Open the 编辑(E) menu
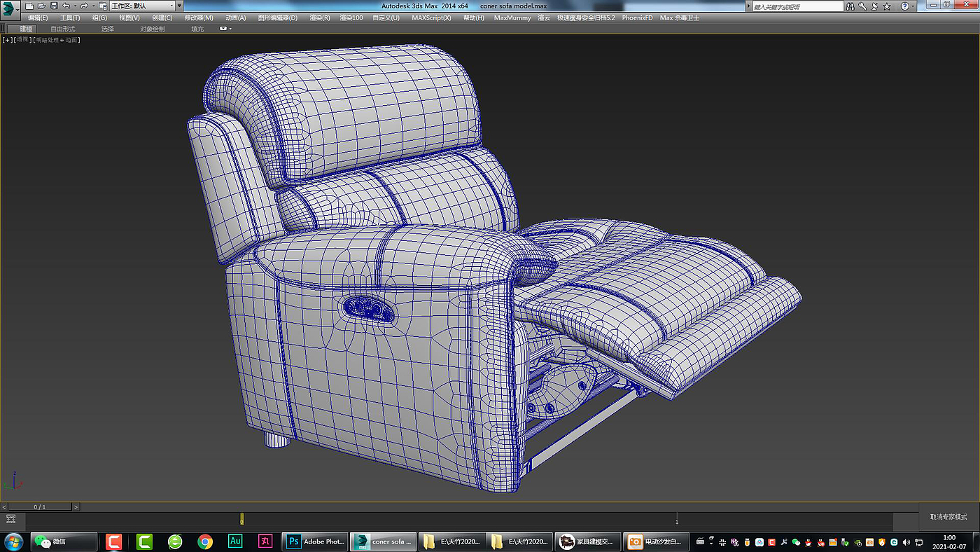This screenshot has height=552, width=980. (38, 18)
